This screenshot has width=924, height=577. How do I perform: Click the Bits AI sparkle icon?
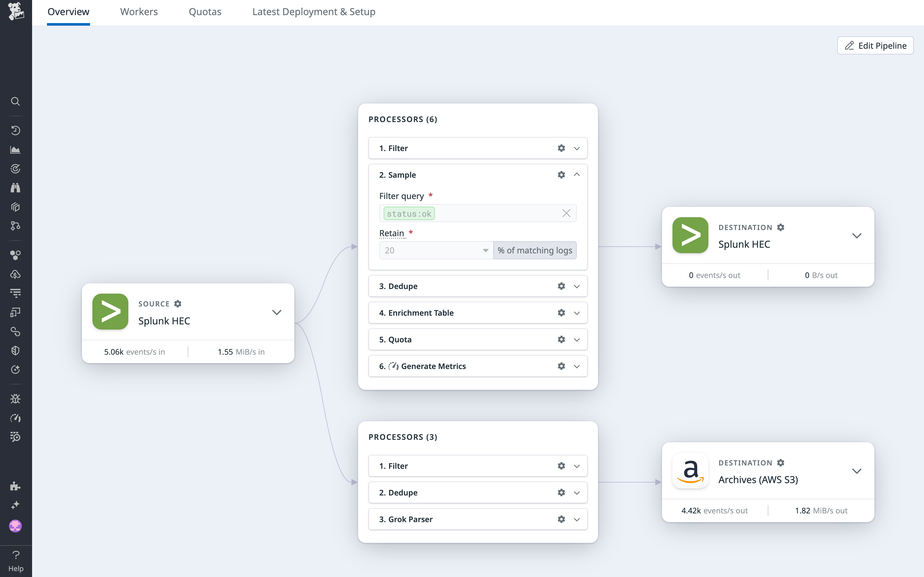tap(16, 504)
